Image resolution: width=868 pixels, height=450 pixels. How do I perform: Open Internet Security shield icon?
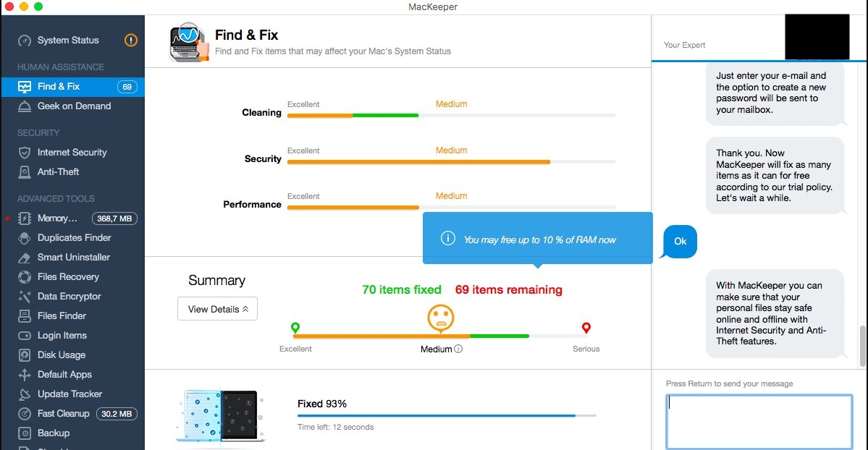(25, 153)
